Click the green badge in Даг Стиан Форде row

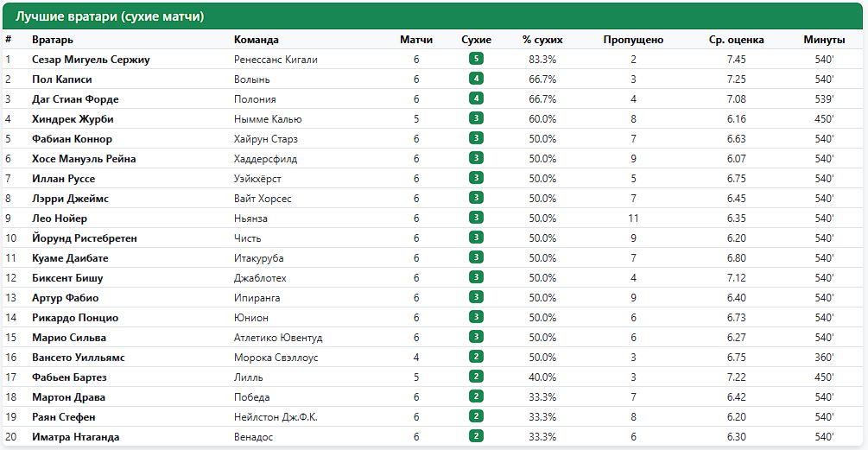click(476, 98)
